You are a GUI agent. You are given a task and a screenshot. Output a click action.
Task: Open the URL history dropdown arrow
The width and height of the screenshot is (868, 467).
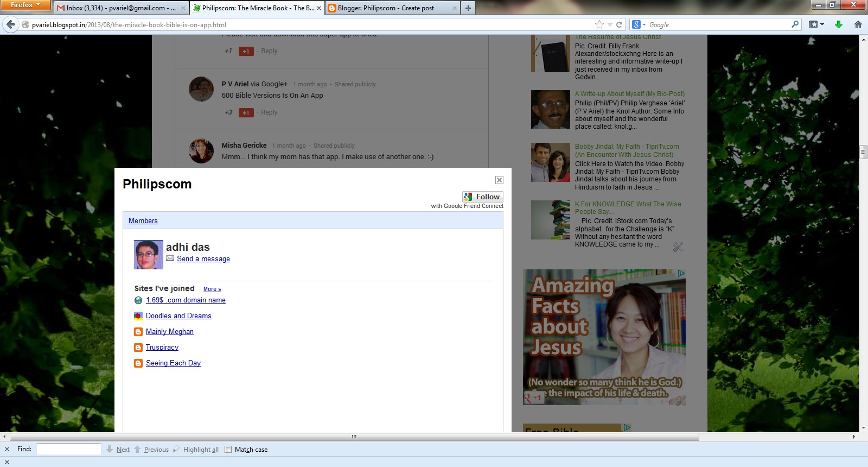click(x=610, y=24)
